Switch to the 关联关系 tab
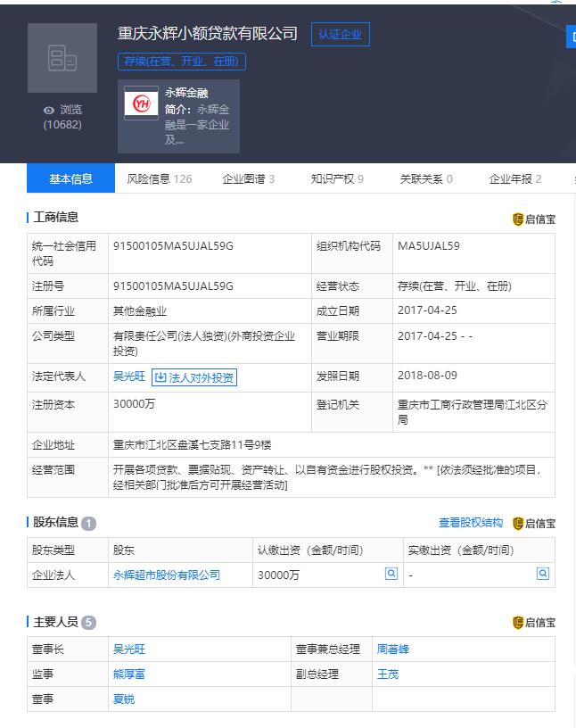This screenshot has height=728, width=576. tap(426, 178)
